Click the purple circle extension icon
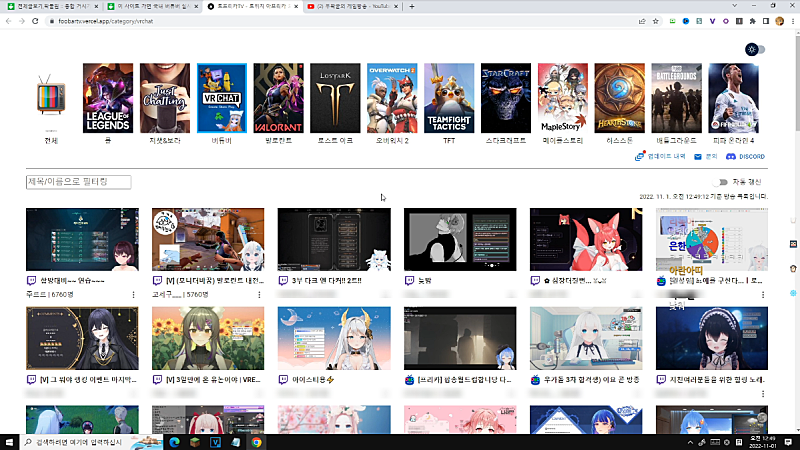This screenshot has width=800, height=450. [x=726, y=21]
